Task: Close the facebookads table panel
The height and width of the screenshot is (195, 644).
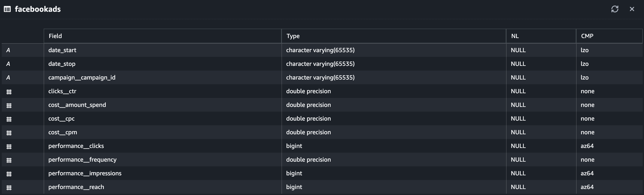Action: click(632, 9)
